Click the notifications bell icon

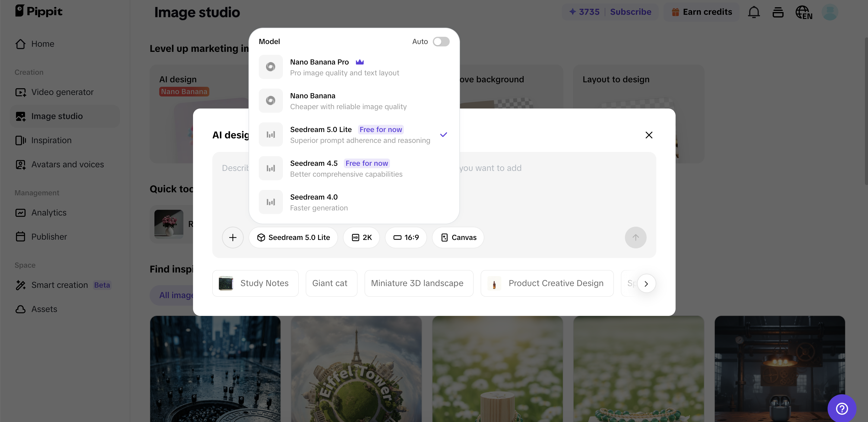(754, 12)
